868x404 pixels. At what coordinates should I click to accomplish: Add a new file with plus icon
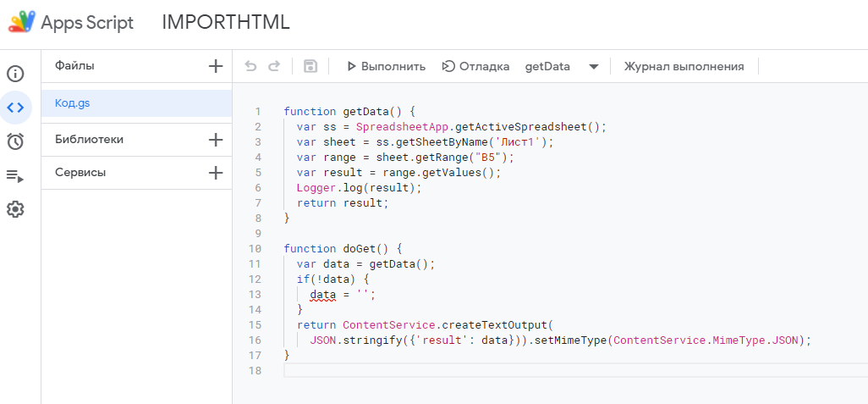point(216,67)
